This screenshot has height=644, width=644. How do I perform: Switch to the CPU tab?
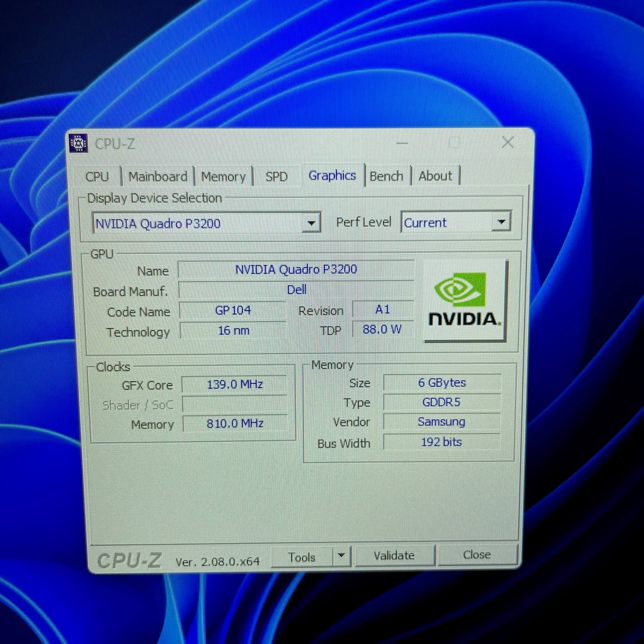point(97,176)
